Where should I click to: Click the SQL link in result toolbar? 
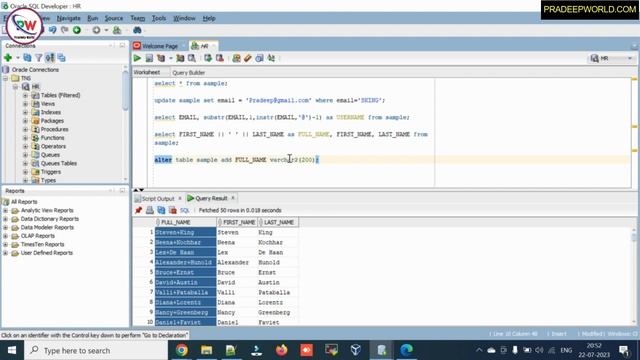click(184, 211)
